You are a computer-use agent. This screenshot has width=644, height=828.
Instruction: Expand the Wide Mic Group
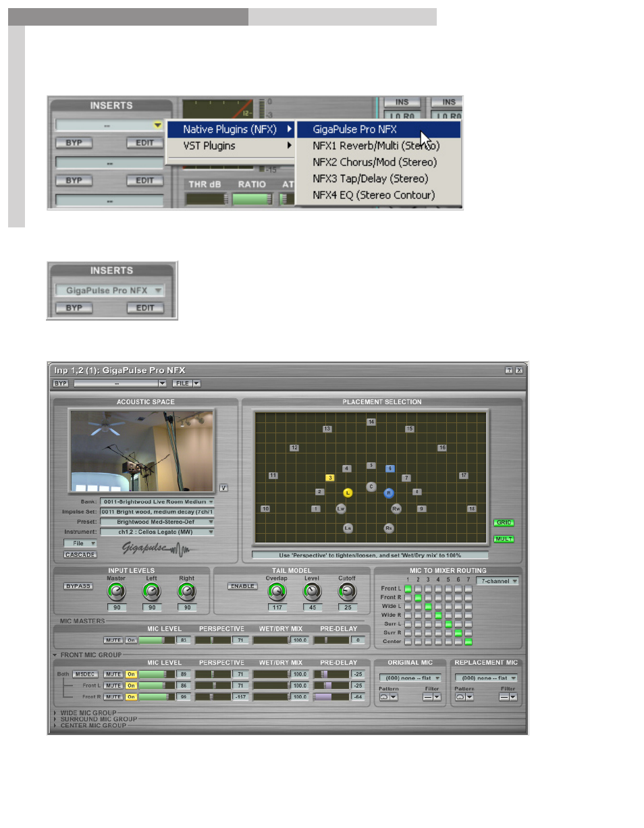click(x=55, y=713)
